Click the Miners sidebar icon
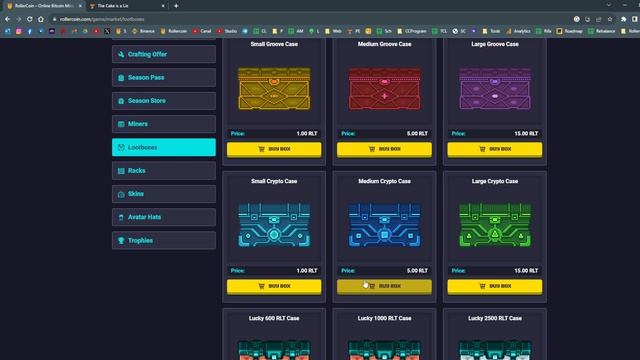640x360 pixels. click(x=121, y=124)
